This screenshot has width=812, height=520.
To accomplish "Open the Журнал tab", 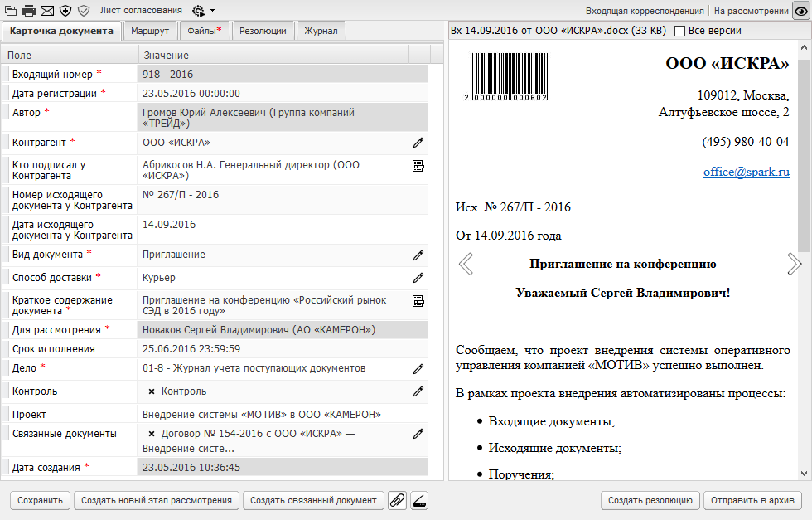I will (x=321, y=31).
